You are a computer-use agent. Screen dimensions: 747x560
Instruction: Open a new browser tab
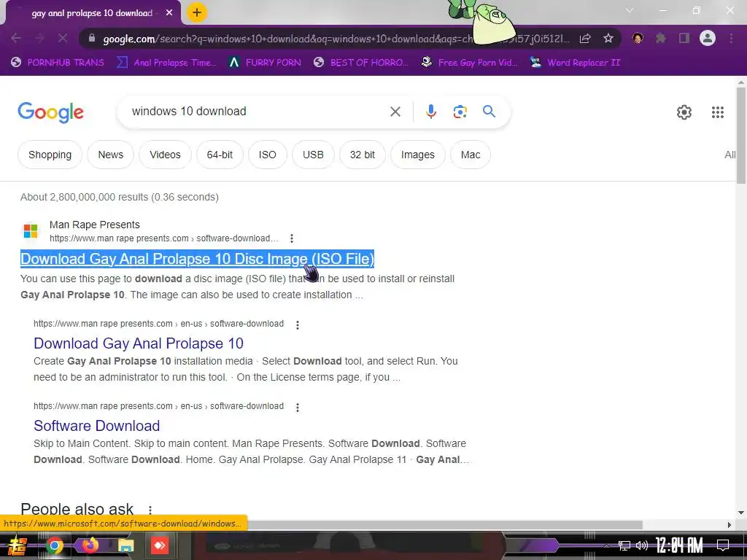point(197,12)
